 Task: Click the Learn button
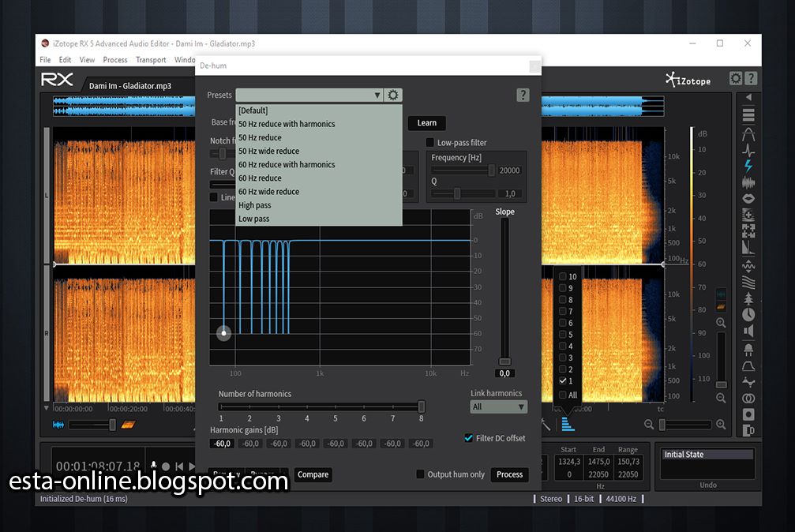pyautogui.click(x=426, y=122)
